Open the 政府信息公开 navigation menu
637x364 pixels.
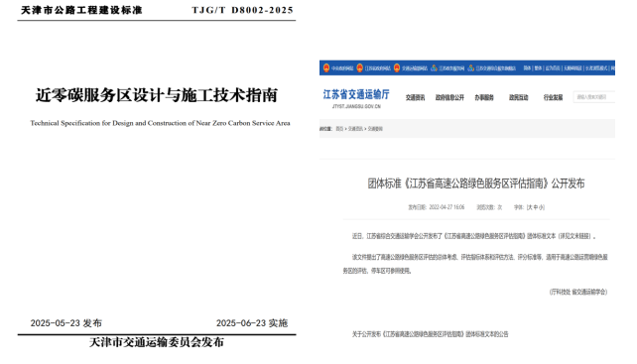point(449,97)
